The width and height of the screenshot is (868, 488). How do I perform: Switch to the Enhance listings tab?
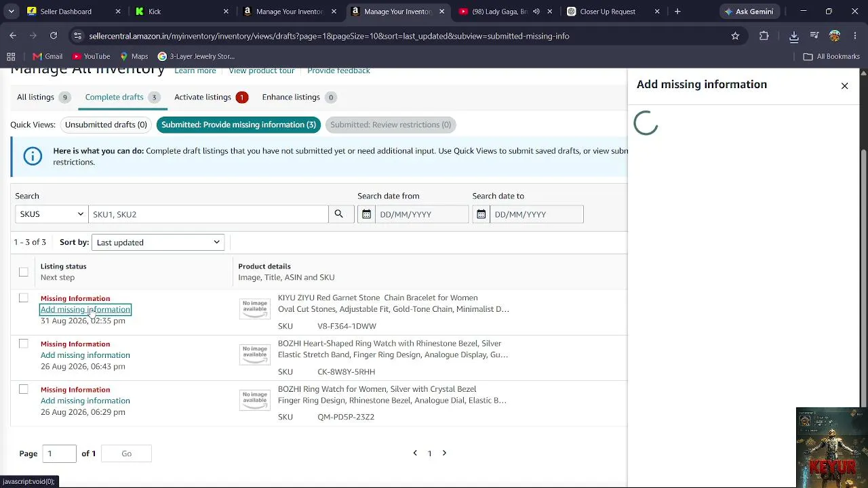coord(299,97)
